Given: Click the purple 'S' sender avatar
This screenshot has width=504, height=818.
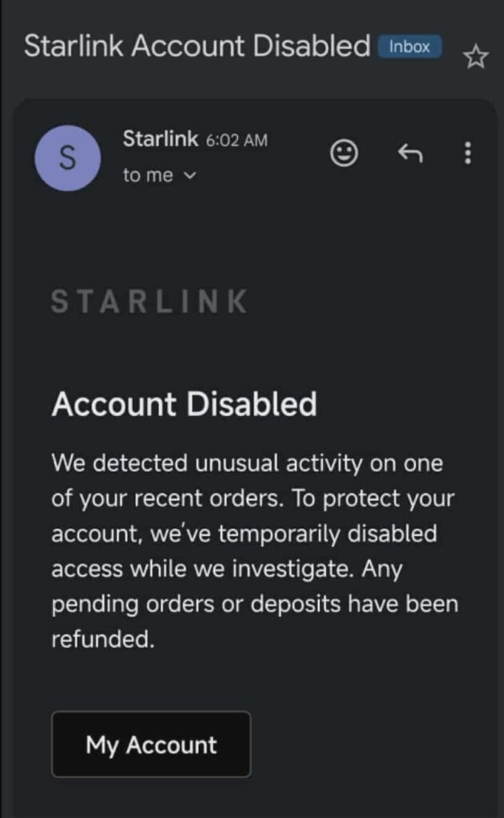Looking at the screenshot, I should (68, 158).
